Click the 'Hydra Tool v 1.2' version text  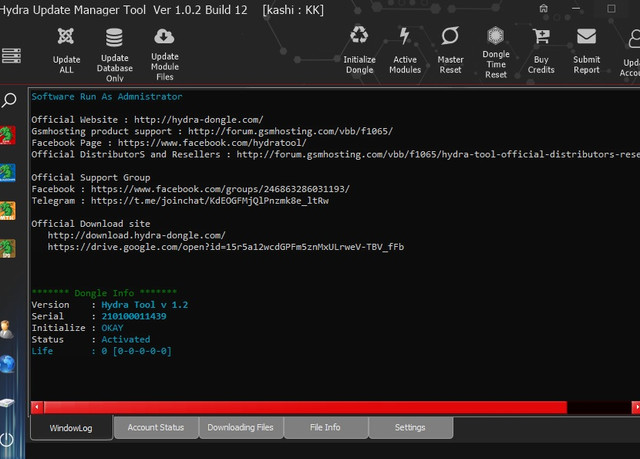tap(144, 305)
